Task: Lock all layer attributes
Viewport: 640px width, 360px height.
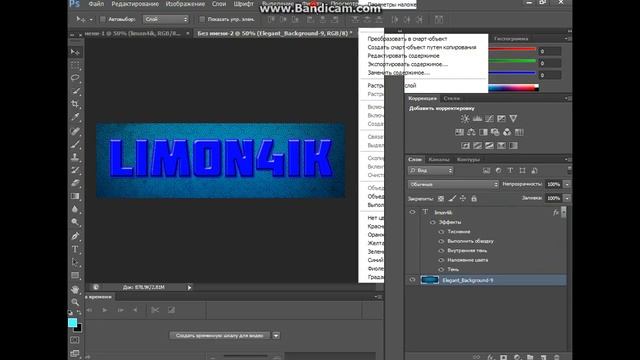Action: (474, 199)
